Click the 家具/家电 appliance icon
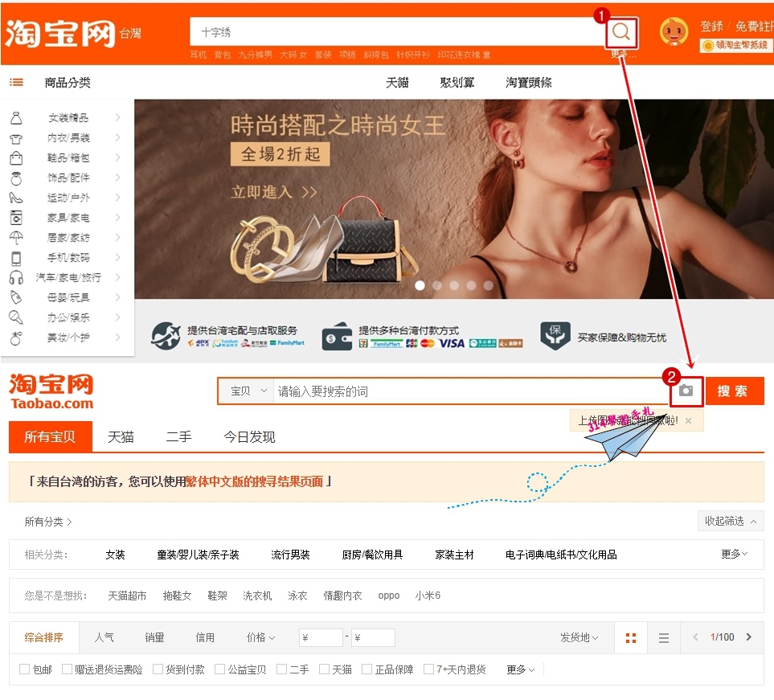774x700 pixels. coord(16,218)
